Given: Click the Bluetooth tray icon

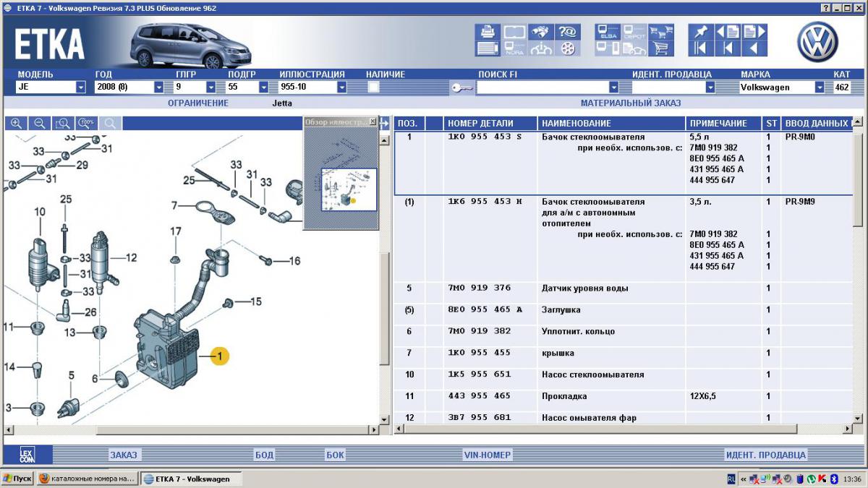Looking at the screenshot, I should [x=833, y=479].
